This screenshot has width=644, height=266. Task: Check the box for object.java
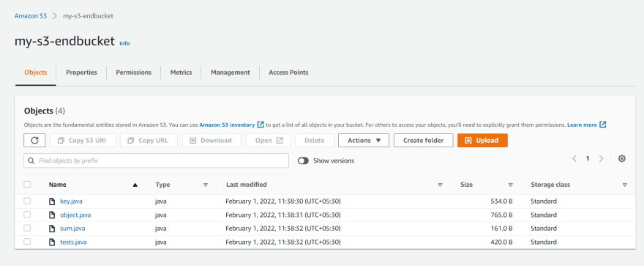coord(27,215)
